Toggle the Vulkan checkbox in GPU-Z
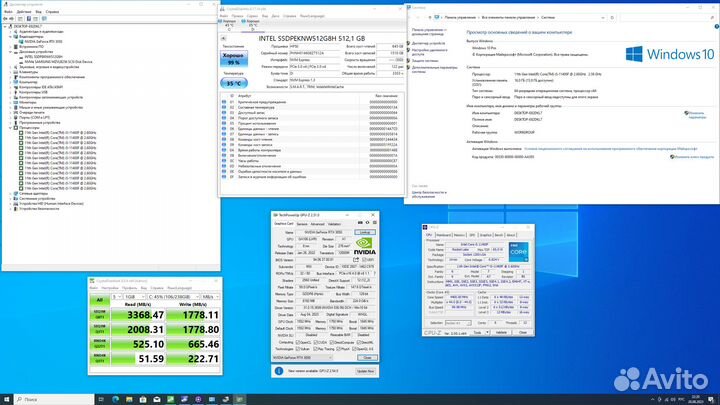Image resolution: width=720 pixels, height=405 pixels. [298, 349]
